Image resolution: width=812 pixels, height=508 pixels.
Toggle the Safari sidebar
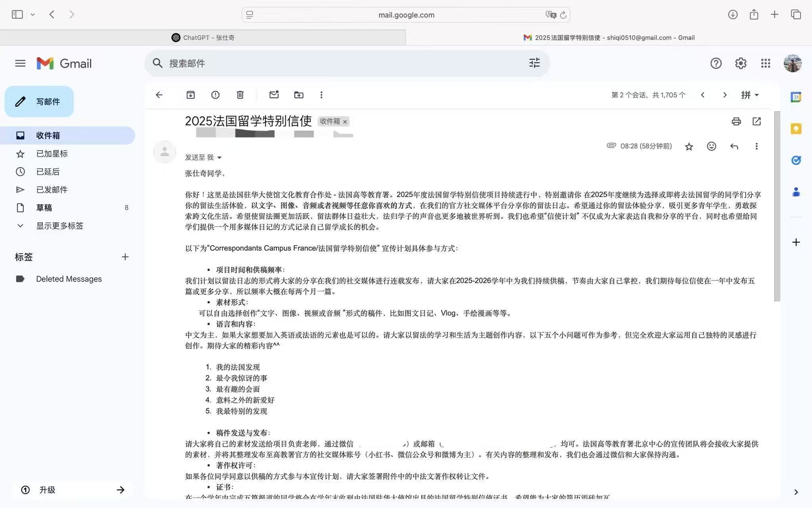pos(17,15)
